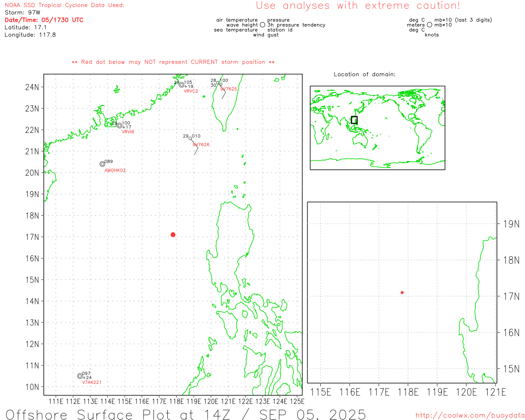Click the VRVC2 station circle marker

coord(182,85)
